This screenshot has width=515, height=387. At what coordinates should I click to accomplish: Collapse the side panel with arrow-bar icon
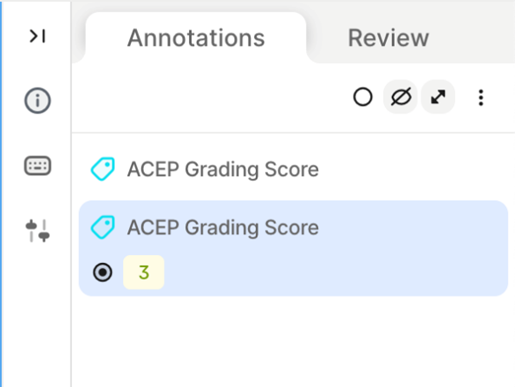[37, 36]
